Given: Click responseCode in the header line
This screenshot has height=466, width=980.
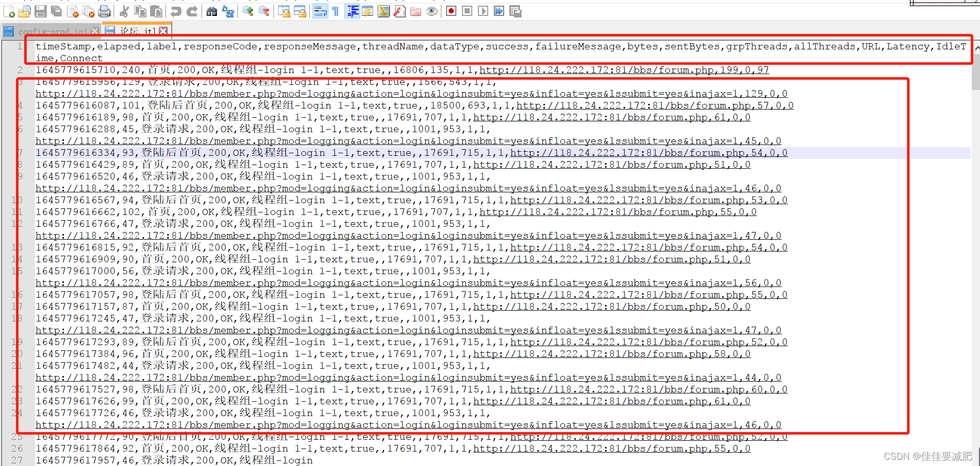Looking at the screenshot, I should [x=220, y=46].
